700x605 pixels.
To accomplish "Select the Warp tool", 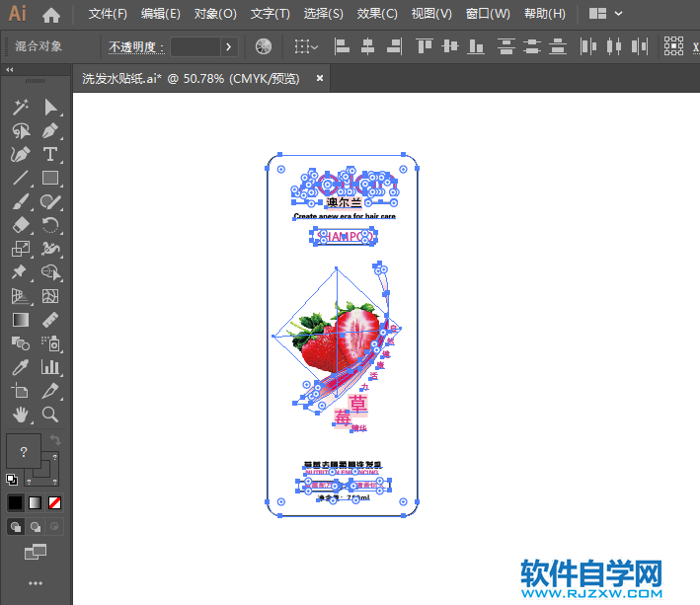I will pyautogui.click(x=50, y=249).
